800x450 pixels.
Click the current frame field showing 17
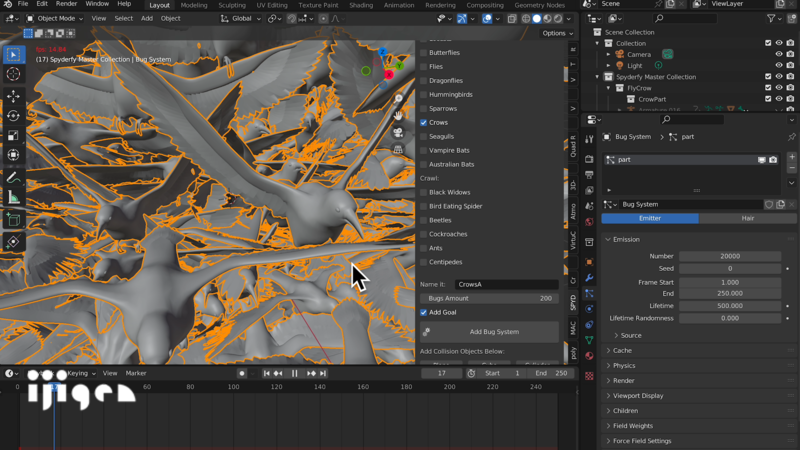[x=442, y=373]
